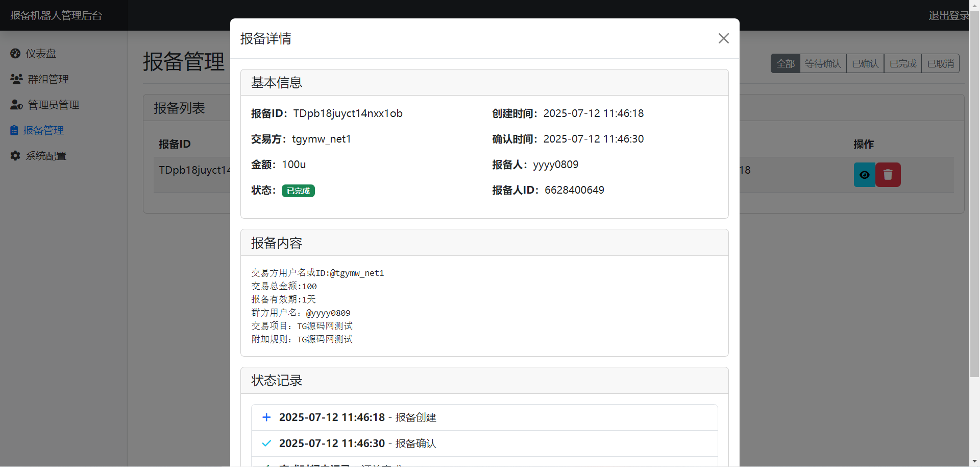
Task: Click the checkmark icon for 报备确认
Action: (x=266, y=443)
